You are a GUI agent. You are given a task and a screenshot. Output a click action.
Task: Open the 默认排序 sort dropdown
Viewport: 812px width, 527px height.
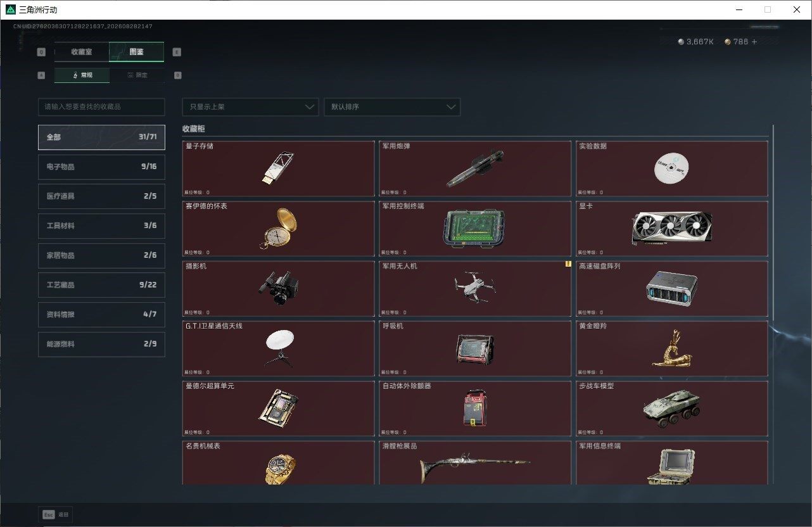tap(392, 107)
